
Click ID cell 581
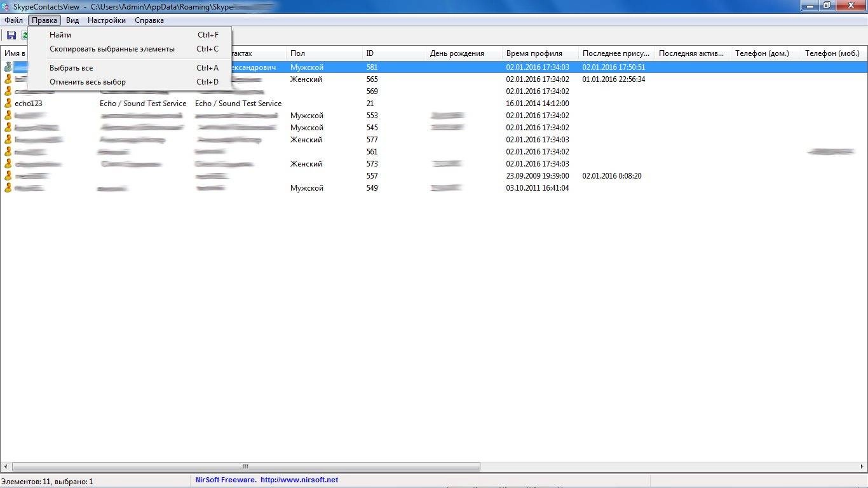[x=372, y=67]
